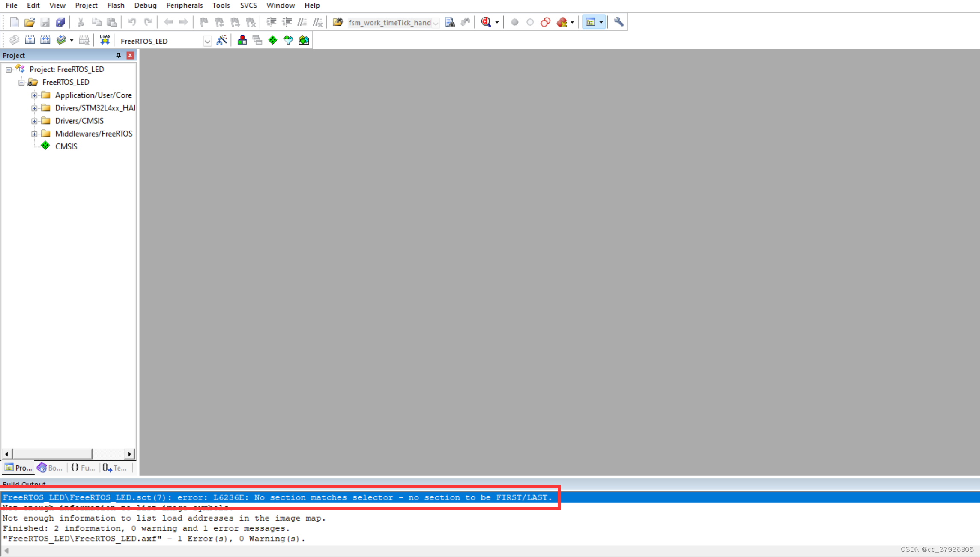980x557 pixels.
Task: Expand Application/User/Core folder
Action: tap(34, 95)
